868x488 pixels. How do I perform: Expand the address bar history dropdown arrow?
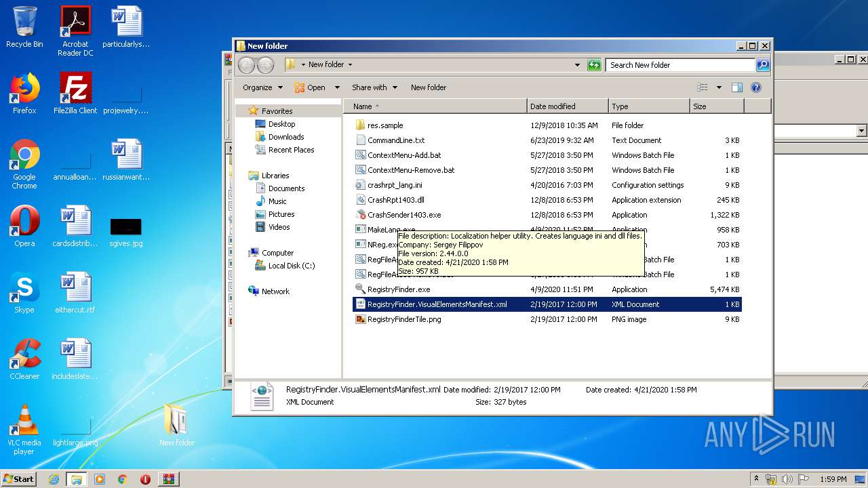point(577,65)
